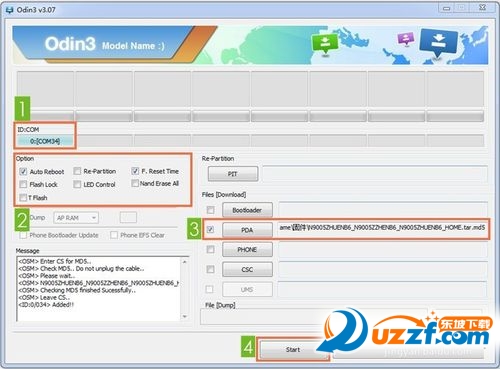The height and width of the screenshot is (369, 500).
Task: Click the PHONE file button
Action: (x=247, y=250)
